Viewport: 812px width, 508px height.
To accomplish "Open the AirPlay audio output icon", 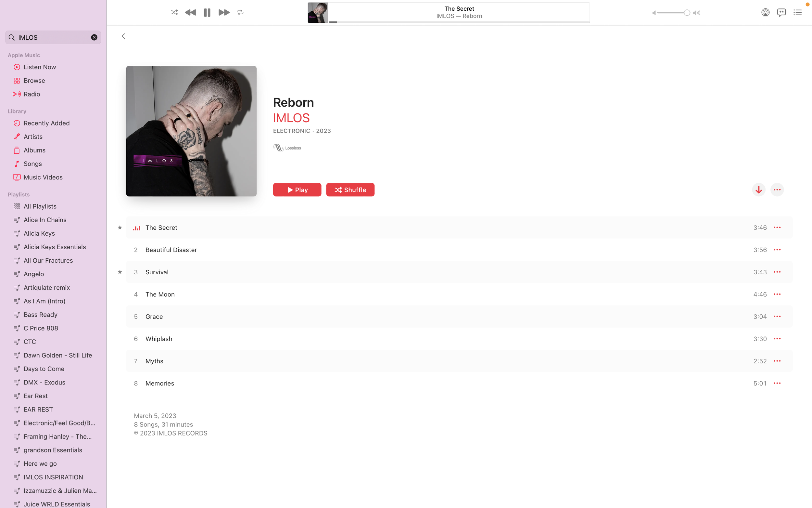I will tap(765, 12).
